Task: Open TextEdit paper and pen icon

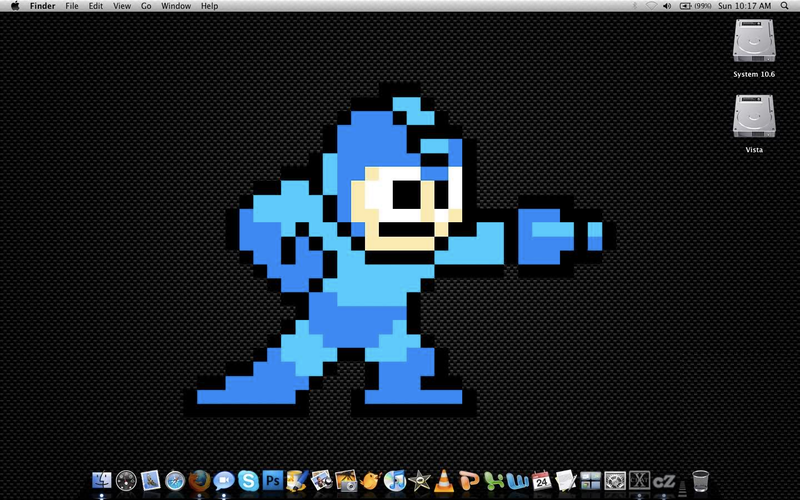Action: (x=566, y=481)
